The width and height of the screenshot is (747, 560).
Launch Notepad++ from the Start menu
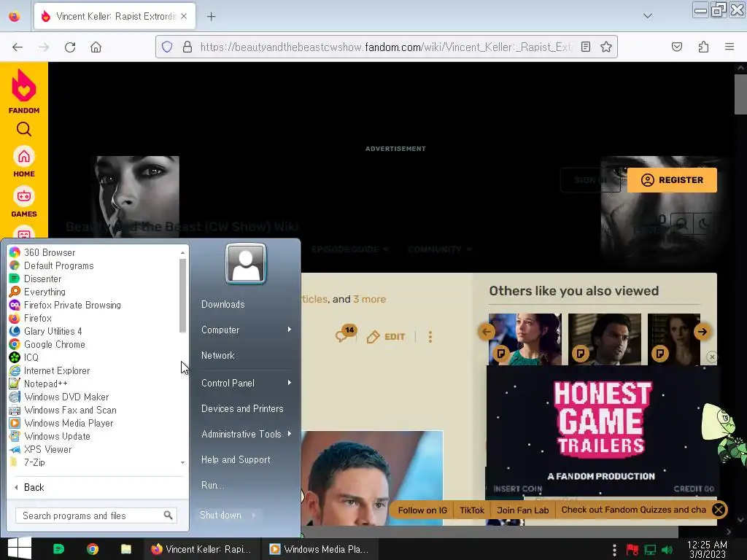(45, 384)
